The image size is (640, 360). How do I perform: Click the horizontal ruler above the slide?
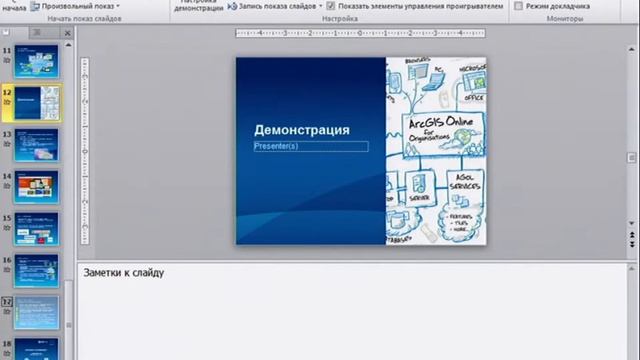360,33
